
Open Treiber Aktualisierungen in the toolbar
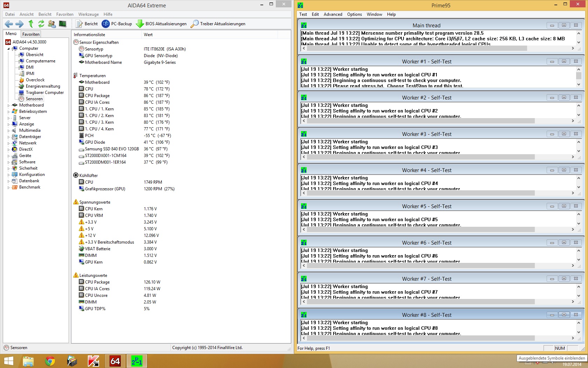pyautogui.click(x=218, y=24)
